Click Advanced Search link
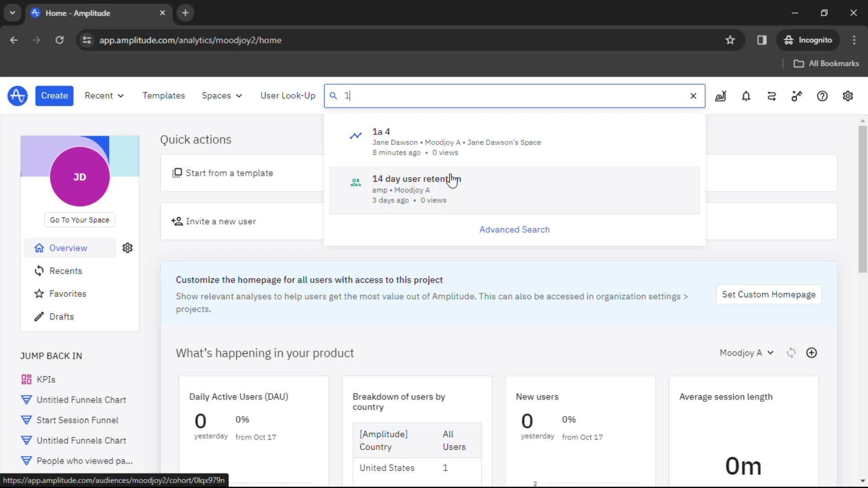This screenshot has height=488, width=868. coord(514,229)
